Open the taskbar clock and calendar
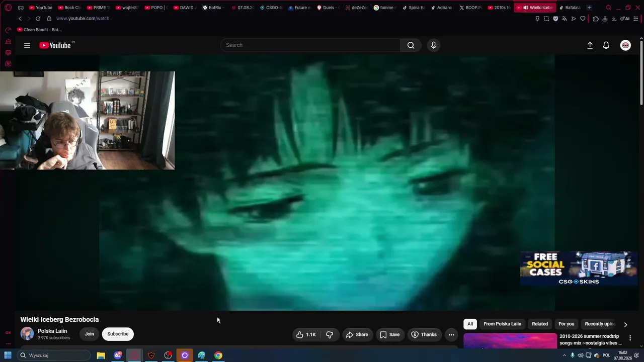Viewport: 644px width, 362px height. 622,355
